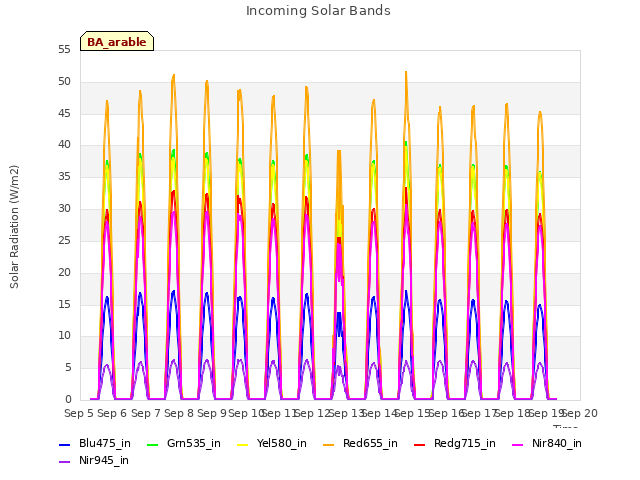Toggle the Yel580_in legend entry
The width and height of the screenshot is (640, 480).
[272, 444]
